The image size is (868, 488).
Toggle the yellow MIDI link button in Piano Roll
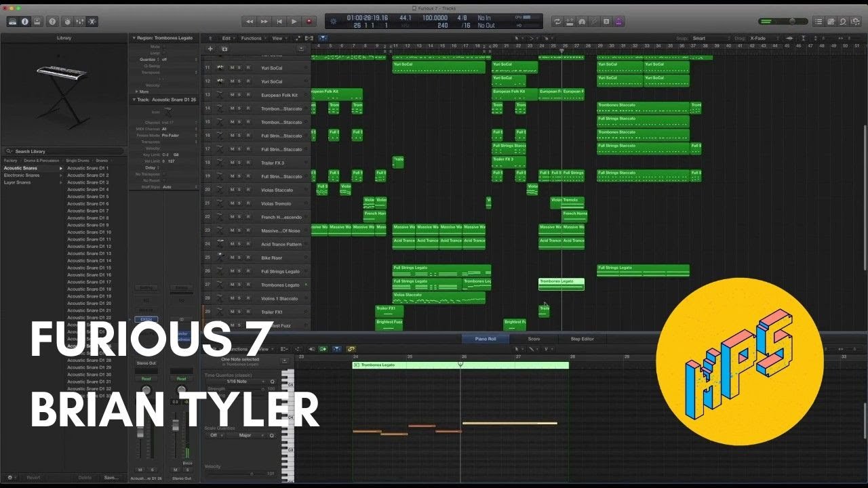click(x=351, y=349)
